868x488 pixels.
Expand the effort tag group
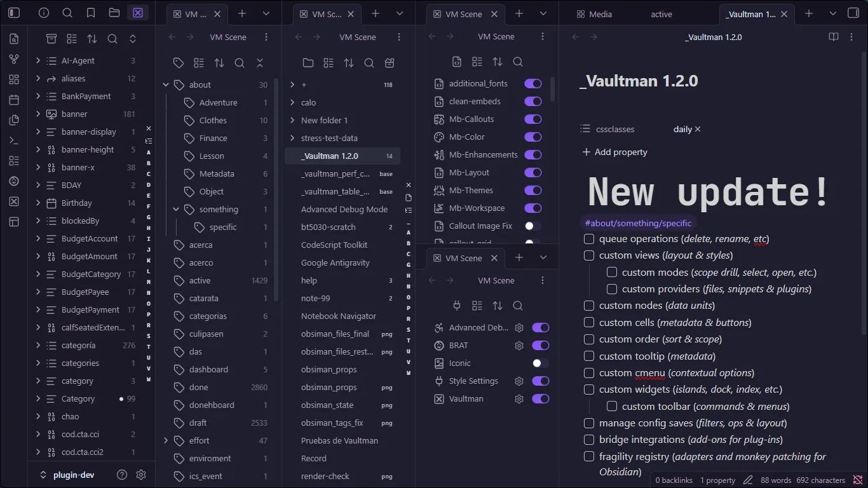click(166, 440)
